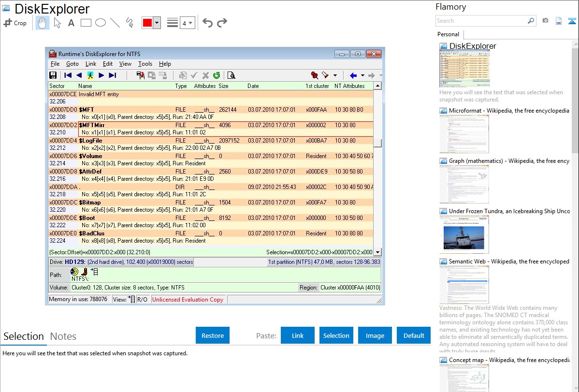Switch to the Selection tab
579x392 pixels.
click(x=24, y=336)
